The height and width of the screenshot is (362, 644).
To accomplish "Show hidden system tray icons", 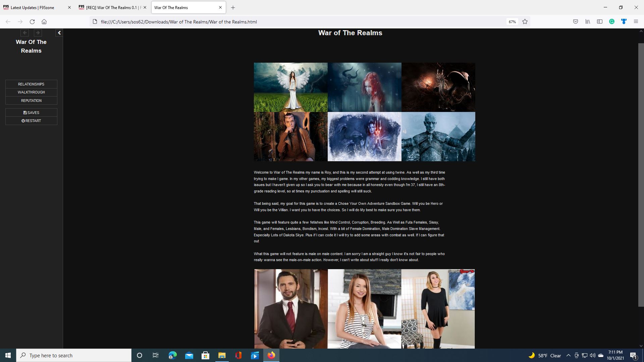I will click(568, 355).
